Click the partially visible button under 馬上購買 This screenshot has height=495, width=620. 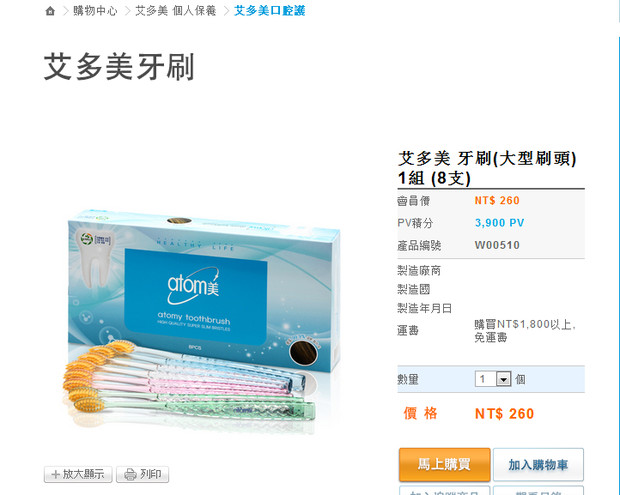pyautogui.click(x=444, y=490)
